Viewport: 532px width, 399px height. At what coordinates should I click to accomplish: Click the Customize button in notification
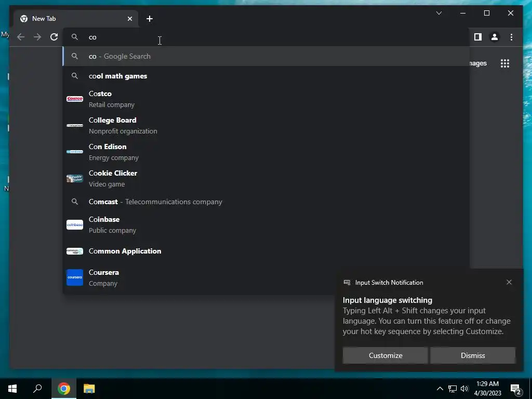click(385, 355)
